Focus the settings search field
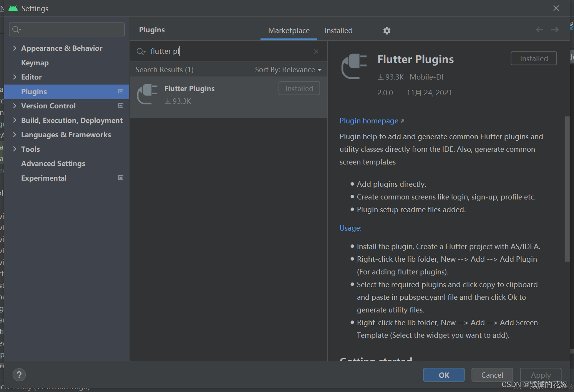574x392 pixels. pyautogui.click(x=67, y=29)
